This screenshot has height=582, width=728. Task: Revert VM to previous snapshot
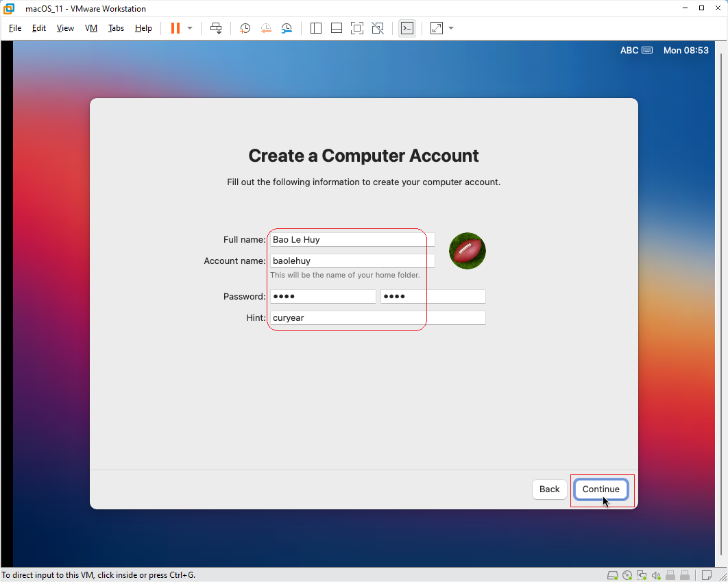click(x=265, y=28)
